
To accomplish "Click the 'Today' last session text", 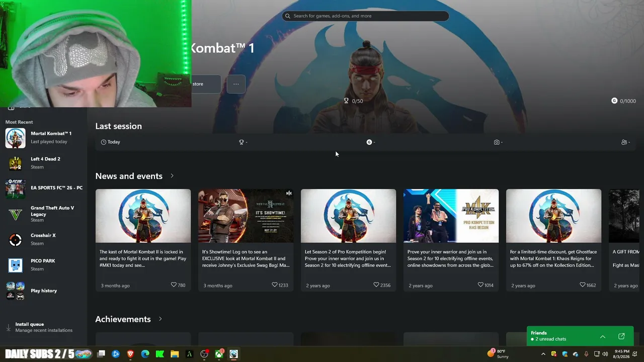I will tap(114, 142).
